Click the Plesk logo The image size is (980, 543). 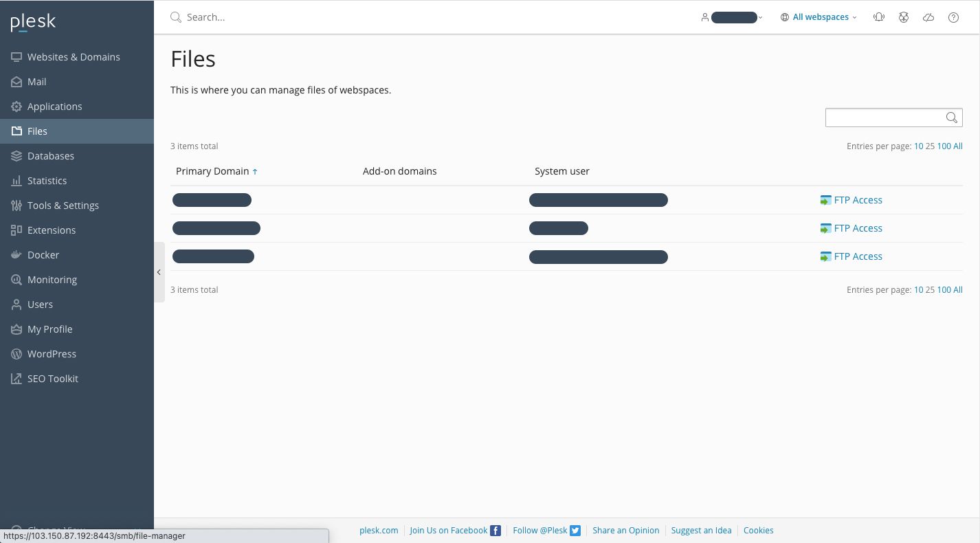tap(33, 22)
